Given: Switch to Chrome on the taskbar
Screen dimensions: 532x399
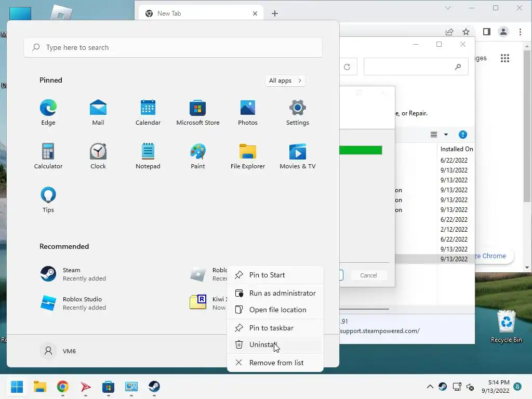Looking at the screenshot, I should pos(62,387).
